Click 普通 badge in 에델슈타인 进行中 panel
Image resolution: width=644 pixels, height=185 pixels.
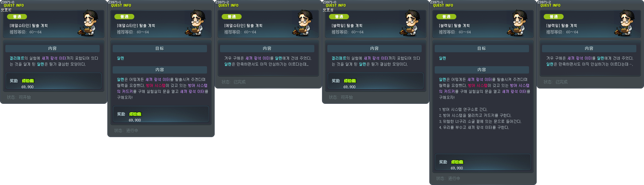124,17
